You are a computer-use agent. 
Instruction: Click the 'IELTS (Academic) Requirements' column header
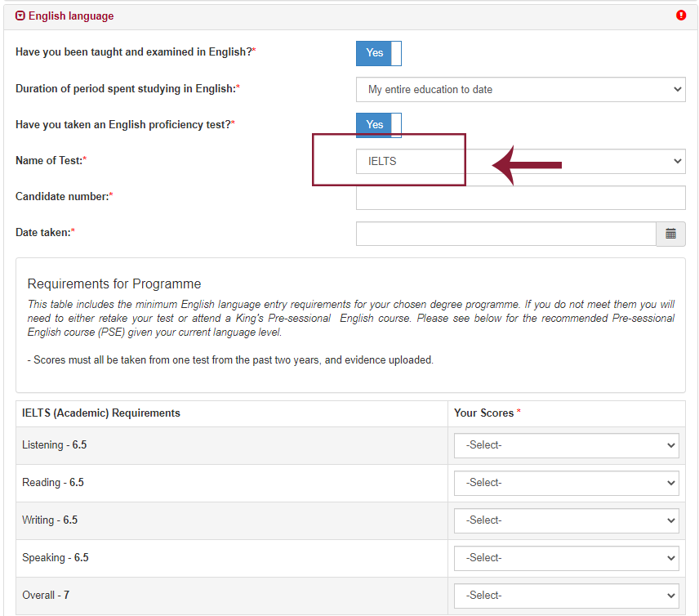[101, 413]
